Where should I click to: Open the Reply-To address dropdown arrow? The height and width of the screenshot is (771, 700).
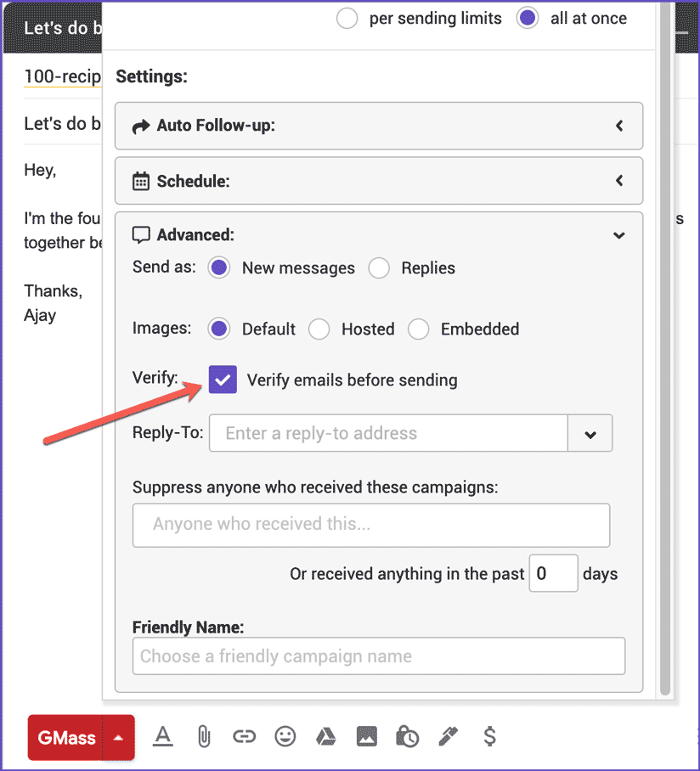click(x=590, y=434)
